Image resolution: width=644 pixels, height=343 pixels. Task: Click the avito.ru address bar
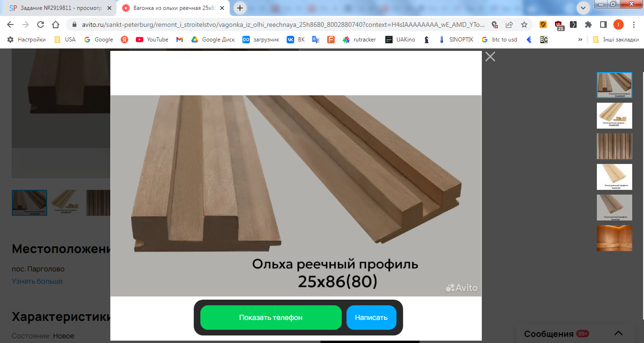pyautogui.click(x=283, y=24)
